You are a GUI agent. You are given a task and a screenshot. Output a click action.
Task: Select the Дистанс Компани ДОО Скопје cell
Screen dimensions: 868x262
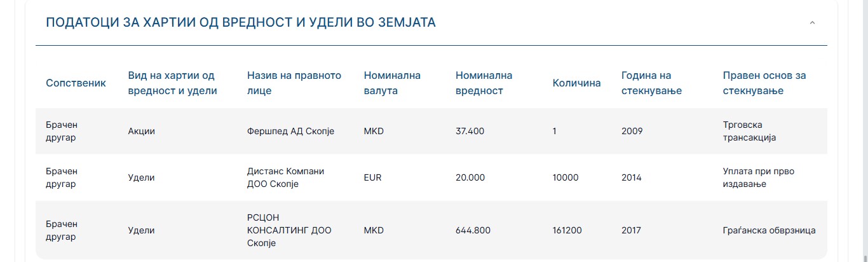(285, 177)
